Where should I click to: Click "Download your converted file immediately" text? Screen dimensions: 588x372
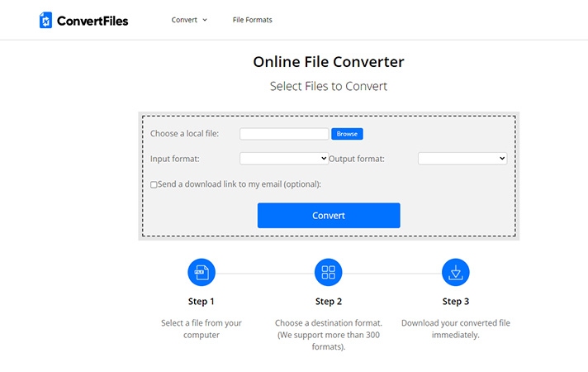click(x=456, y=329)
